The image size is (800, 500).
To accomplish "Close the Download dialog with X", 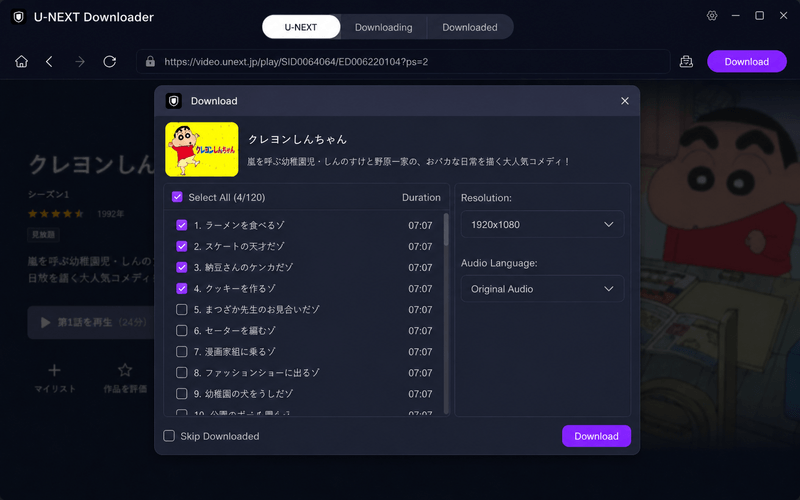I will click(624, 101).
